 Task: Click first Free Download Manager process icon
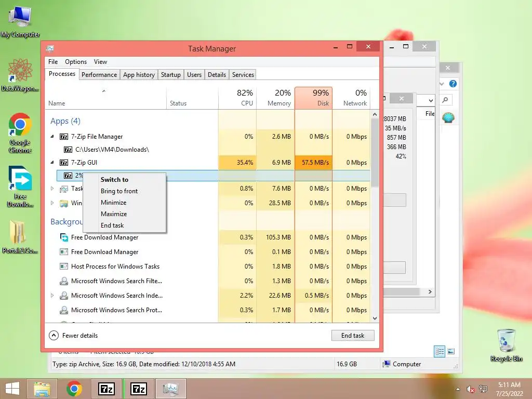tap(64, 237)
